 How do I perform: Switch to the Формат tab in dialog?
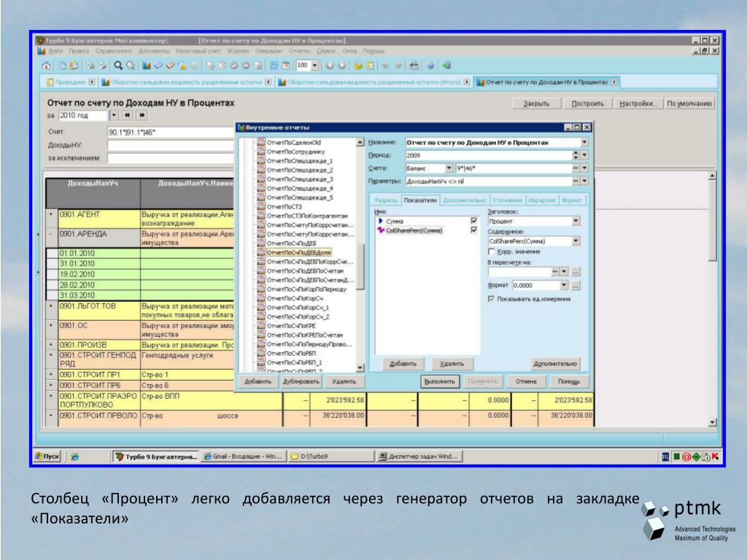tap(571, 201)
